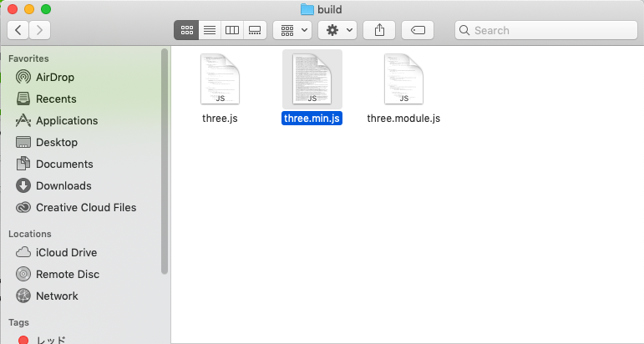Screen dimensions: 644x344
Task: Go forward with the right chevron button
Action: [x=39, y=30]
